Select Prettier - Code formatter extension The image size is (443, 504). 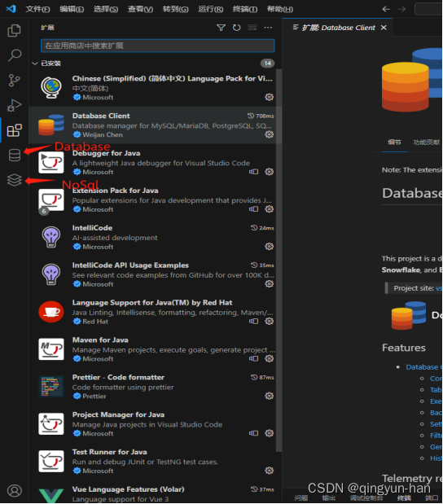point(155,387)
